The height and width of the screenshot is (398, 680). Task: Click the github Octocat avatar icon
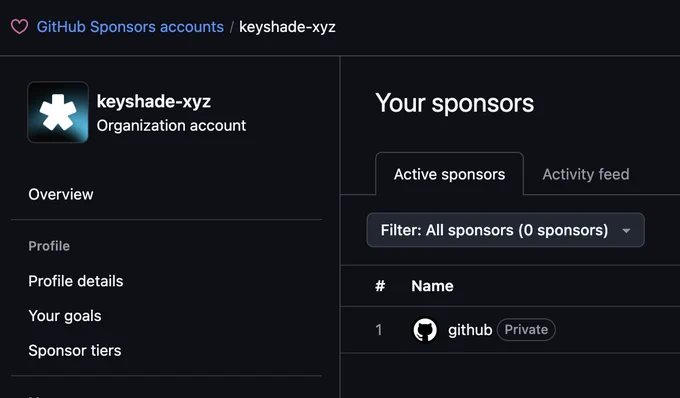pyautogui.click(x=425, y=330)
